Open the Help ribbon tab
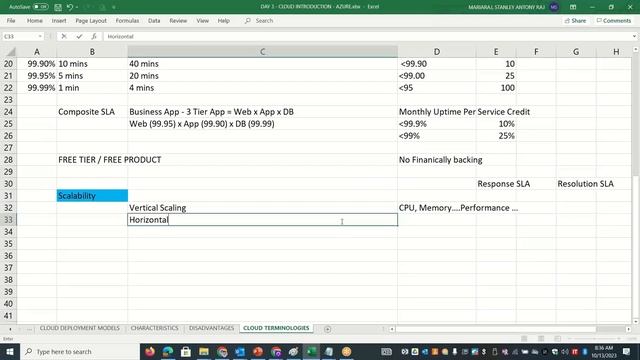Viewport: 640px width, 360px height. pos(223,20)
